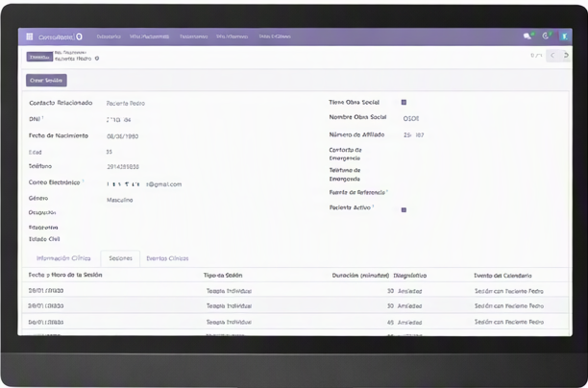Toggle the Paciente Activo checkbox
Image resolution: width=588 pixels, height=388 pixels.
click(x=404, y=210)
